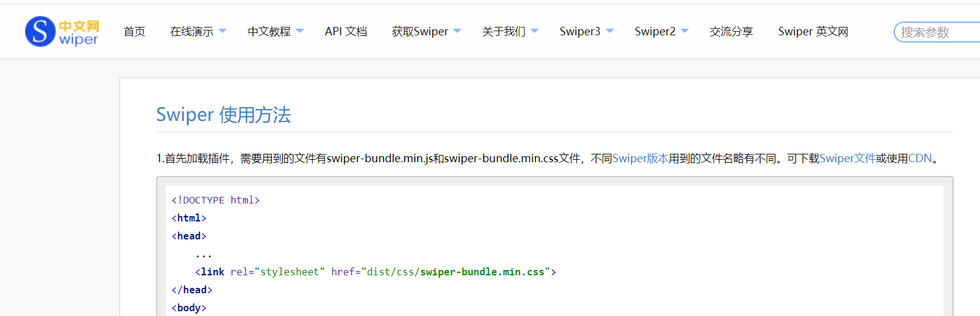Expand the 中文教程 dropdown arrow
This screenshot has width=980, height=316.
pyautogui.click(x=299, y=31)
